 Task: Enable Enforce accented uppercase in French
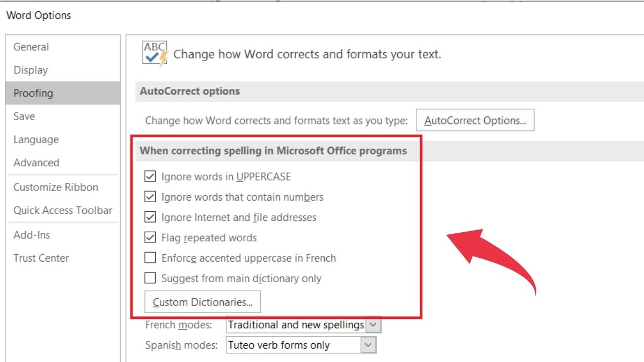[150, 258]
